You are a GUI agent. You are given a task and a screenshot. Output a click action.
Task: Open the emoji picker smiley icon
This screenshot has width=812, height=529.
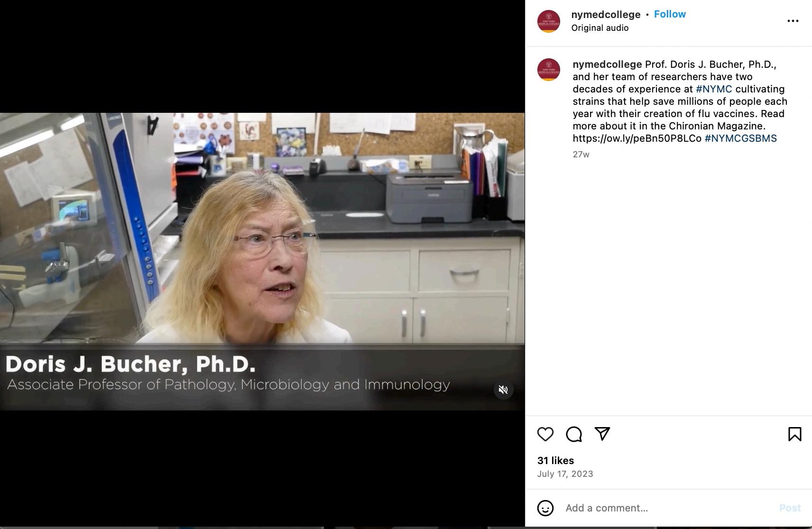click(x=545, y=508)
